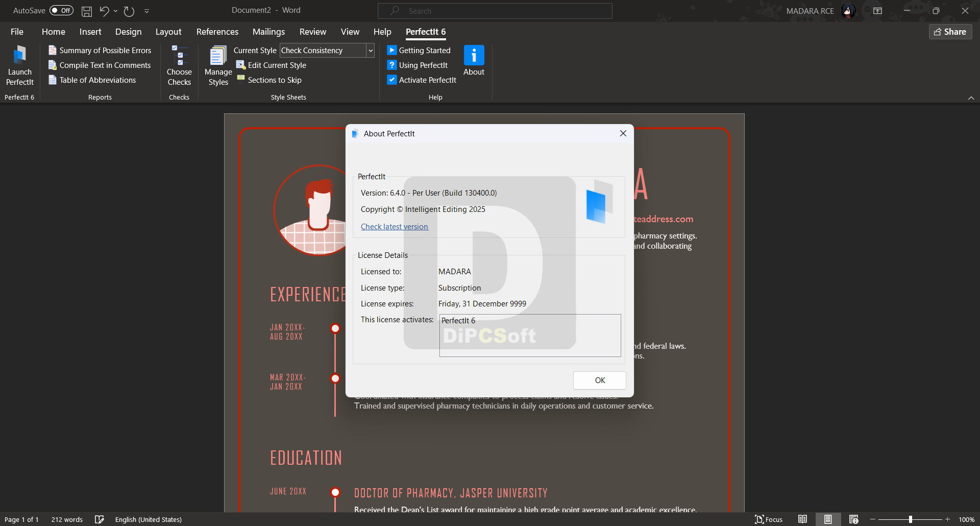The height and width of the screenshot is (526, 980).
Task: Switch to Web Layout view
Action: 853,519
